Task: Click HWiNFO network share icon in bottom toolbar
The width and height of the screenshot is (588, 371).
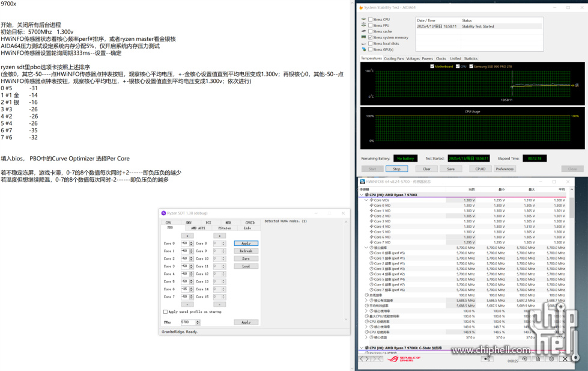Action: pos(486,359)
